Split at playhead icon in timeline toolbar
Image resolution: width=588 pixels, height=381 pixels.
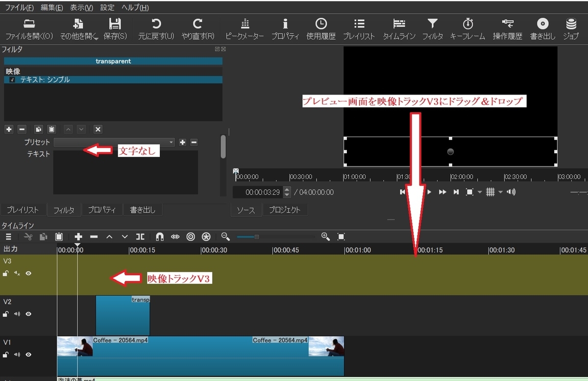pyautogui.click(x=140, y=237)
